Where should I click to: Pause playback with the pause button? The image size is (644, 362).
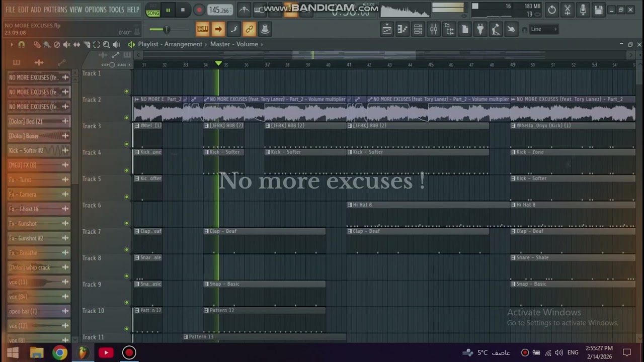(x=168, y=10)
